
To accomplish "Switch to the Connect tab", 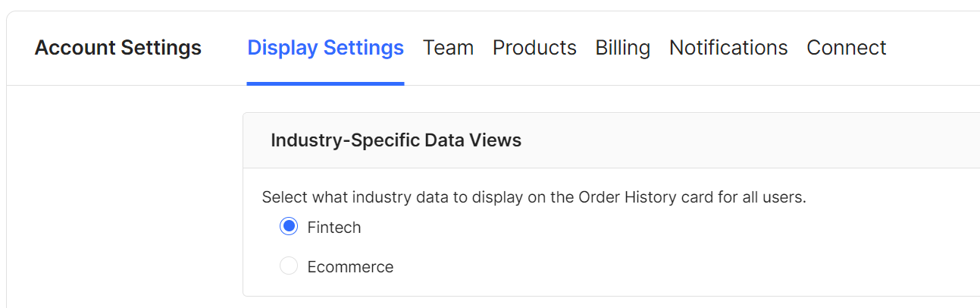I will point(846,48).
